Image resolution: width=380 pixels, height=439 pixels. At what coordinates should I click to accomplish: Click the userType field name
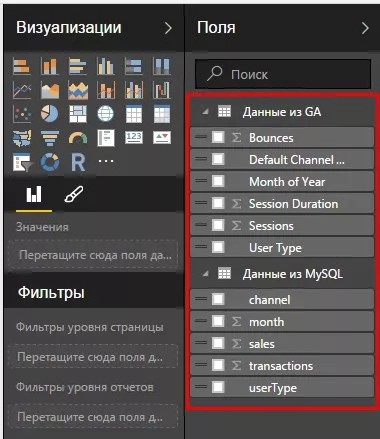[273, 388]
